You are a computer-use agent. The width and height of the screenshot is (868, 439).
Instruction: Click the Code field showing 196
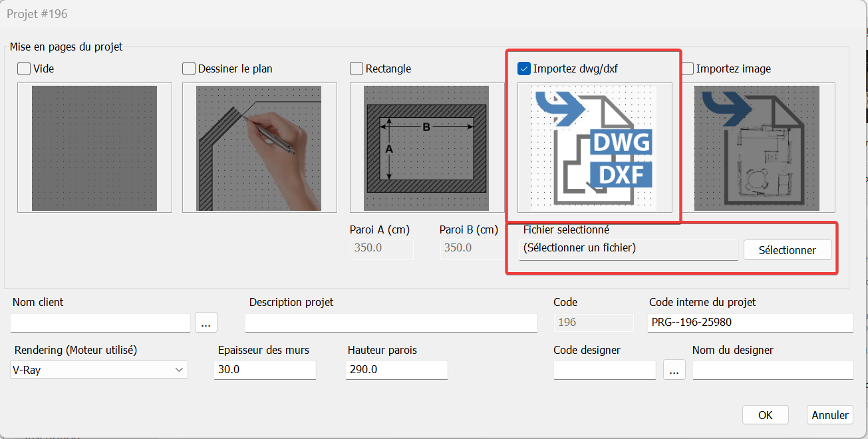coord(594,323)
